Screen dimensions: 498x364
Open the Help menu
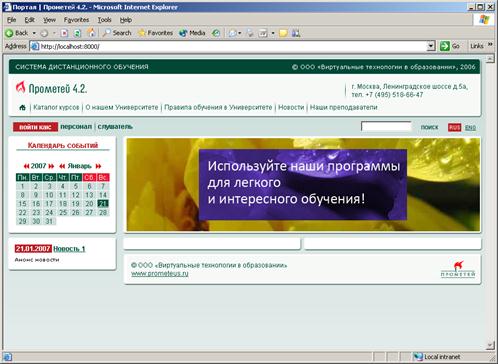tap(126, 20)
